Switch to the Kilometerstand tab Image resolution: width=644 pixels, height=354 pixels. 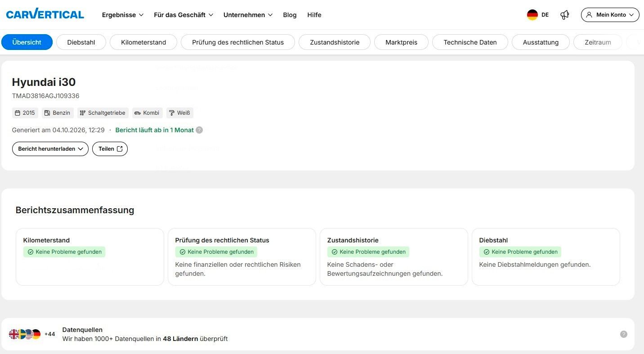click(x=143, y=42)
